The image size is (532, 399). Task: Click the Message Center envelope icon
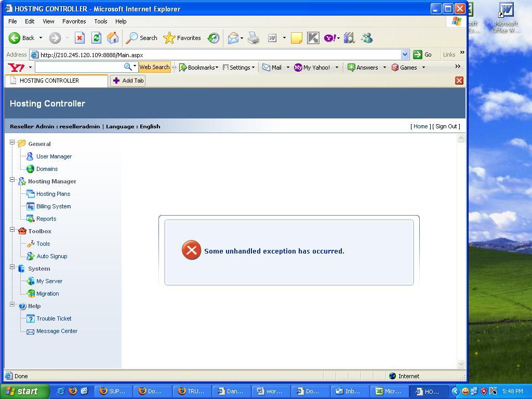click(x=30, y=331)
